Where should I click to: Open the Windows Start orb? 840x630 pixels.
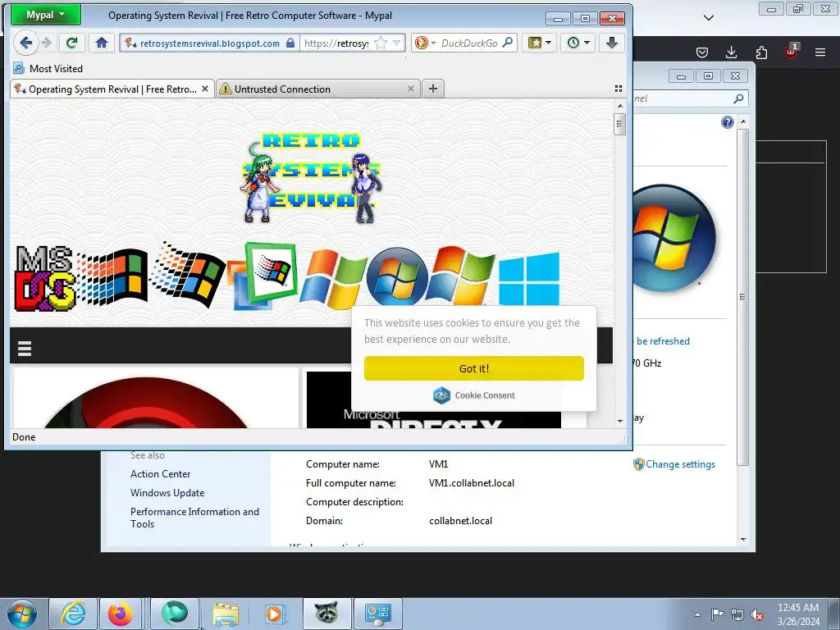click(x=22, y=614)
